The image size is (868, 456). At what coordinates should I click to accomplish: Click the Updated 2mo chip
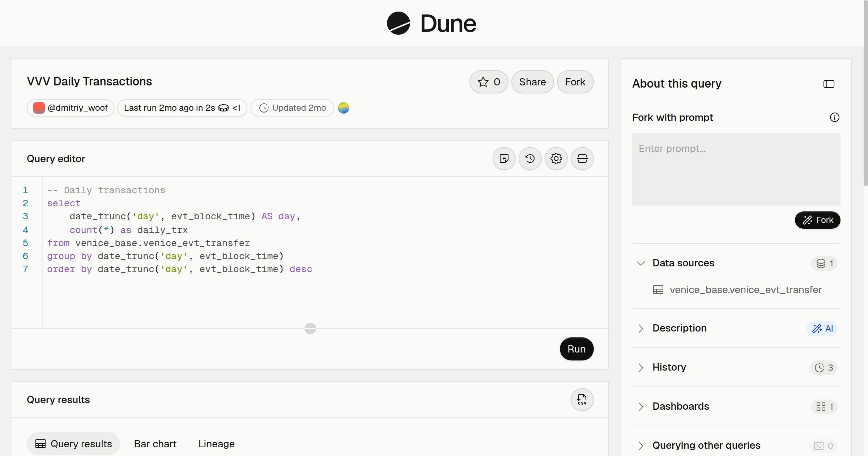[x=292, y=108]
